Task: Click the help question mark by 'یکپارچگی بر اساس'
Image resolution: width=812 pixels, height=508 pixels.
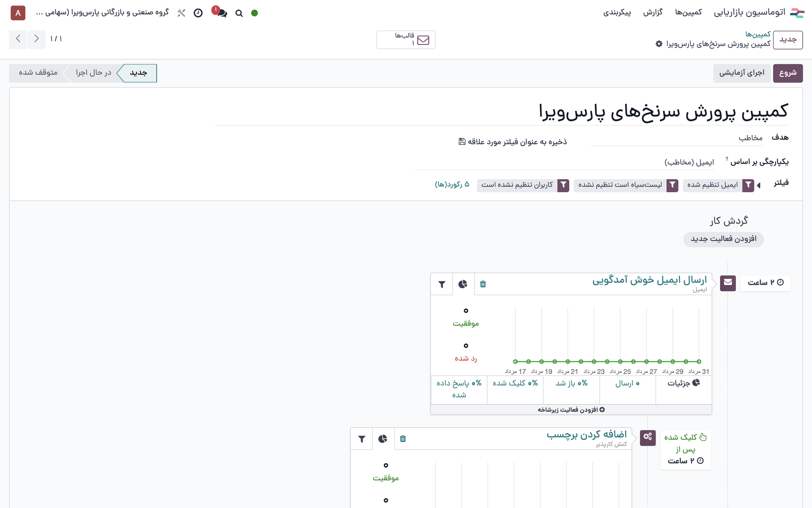Action: [727, 159]
